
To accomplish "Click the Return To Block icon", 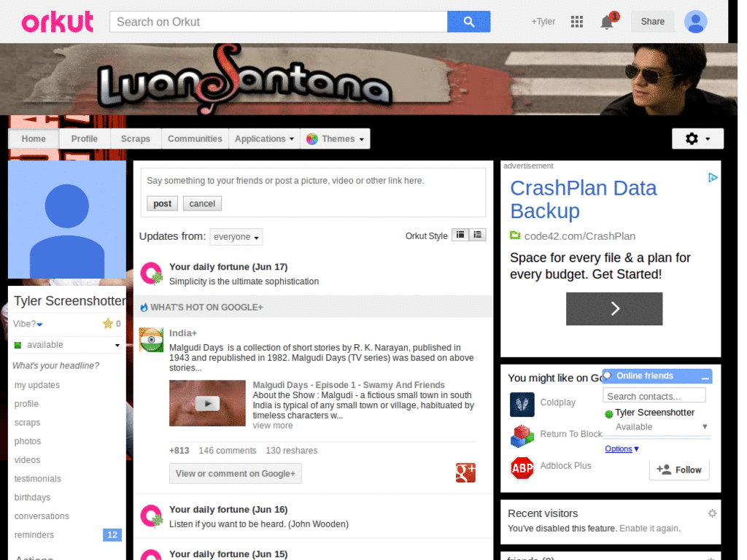I will 522,436.
